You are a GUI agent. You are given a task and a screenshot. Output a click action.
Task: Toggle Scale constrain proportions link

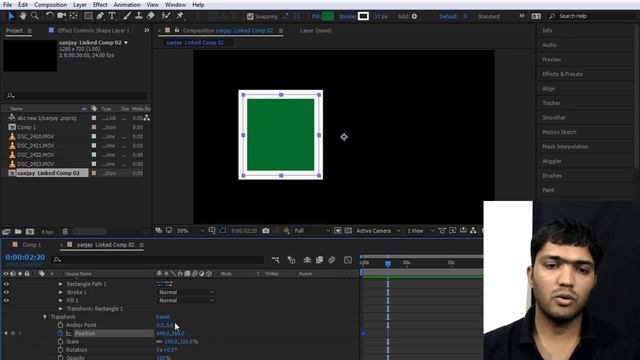159,342
